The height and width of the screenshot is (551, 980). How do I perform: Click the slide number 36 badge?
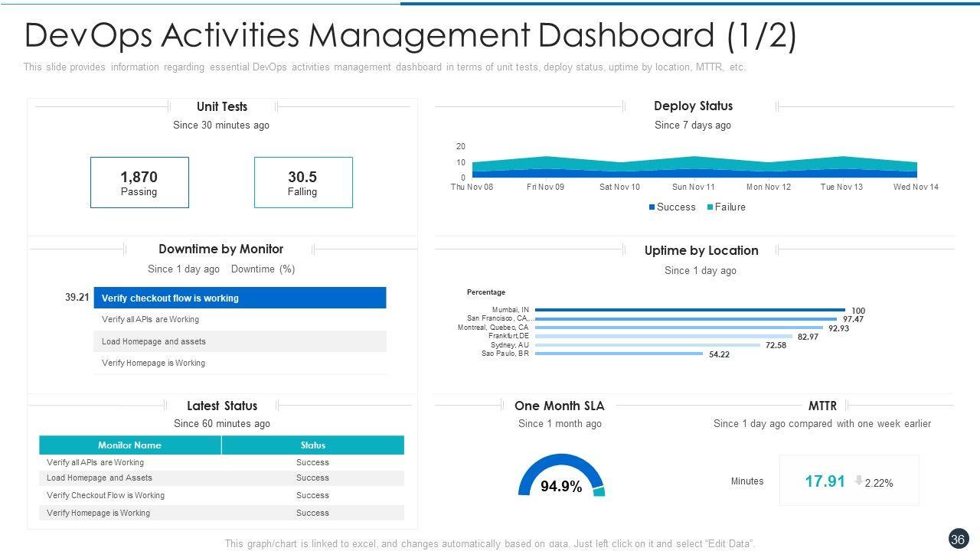[957, 540]
